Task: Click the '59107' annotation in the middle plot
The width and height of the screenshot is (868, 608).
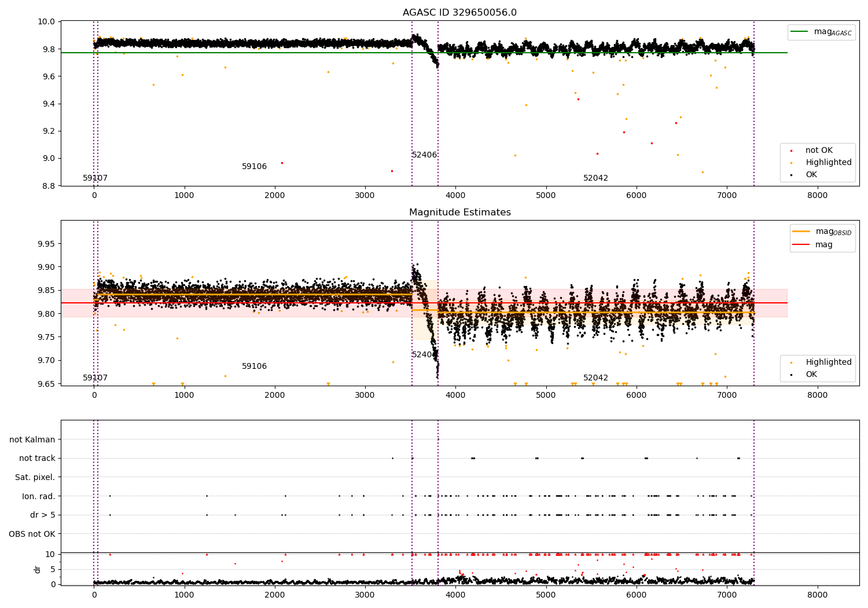Action: [x=95, y=378]
